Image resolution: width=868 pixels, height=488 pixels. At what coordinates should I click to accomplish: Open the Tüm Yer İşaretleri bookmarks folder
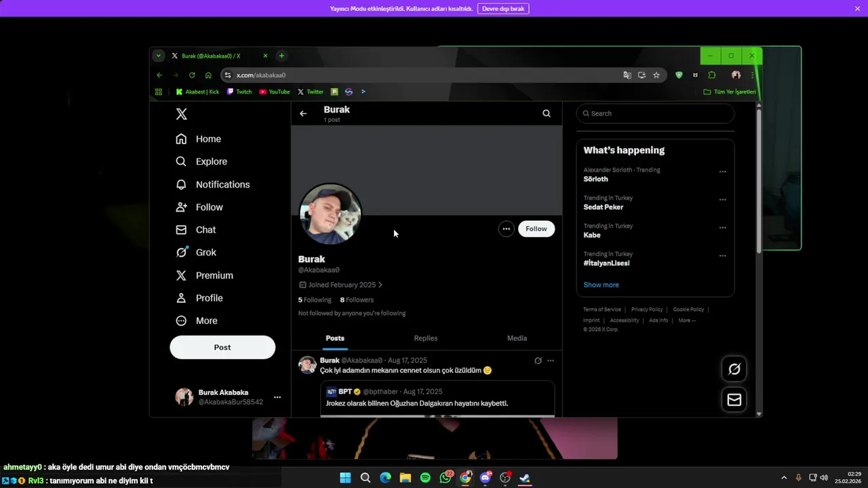pos(730,91)
